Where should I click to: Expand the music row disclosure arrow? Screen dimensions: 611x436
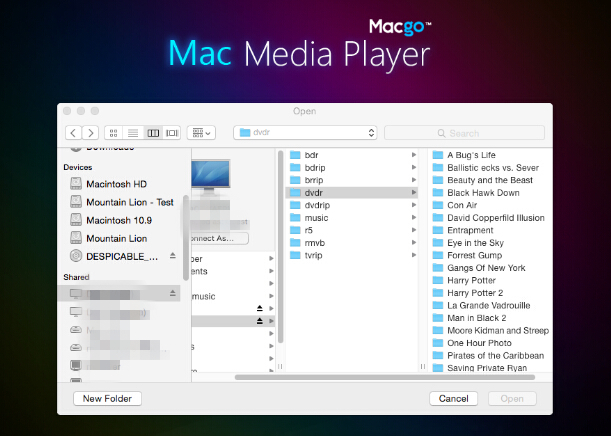click(x=414, y=218)
